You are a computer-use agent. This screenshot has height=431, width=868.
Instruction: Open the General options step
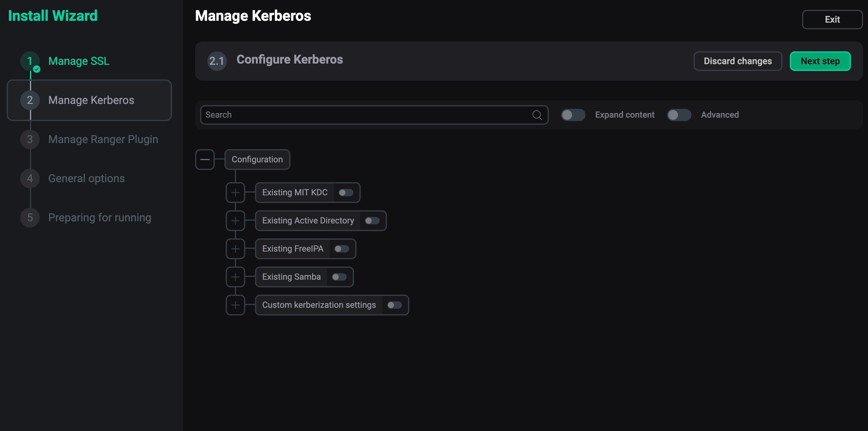(87, 179)
